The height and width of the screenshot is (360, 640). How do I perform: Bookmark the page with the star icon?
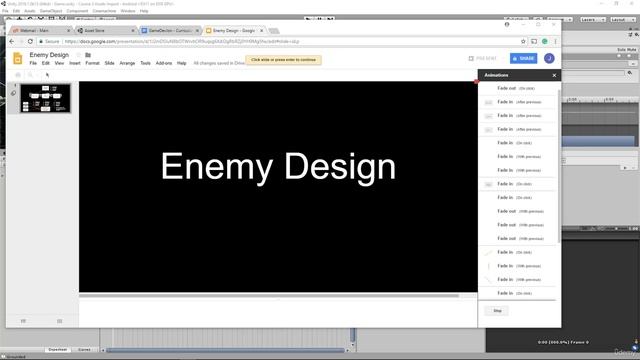click(x=523, y=41)
